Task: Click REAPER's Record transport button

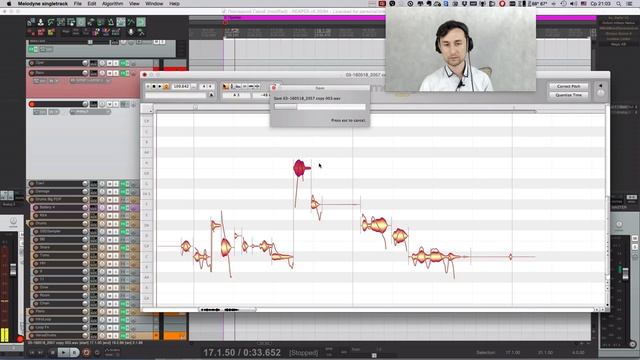Action: [86, 352]
